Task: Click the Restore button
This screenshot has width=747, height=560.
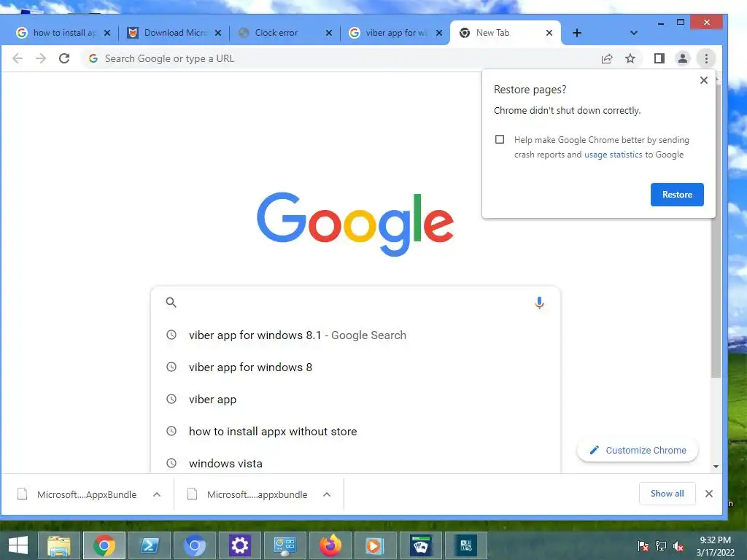Action: click(x=677, y=194)
